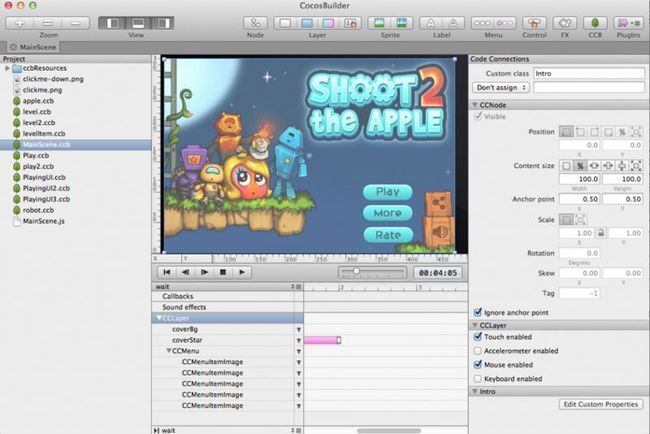Add an FX particle system

(565, 23)
